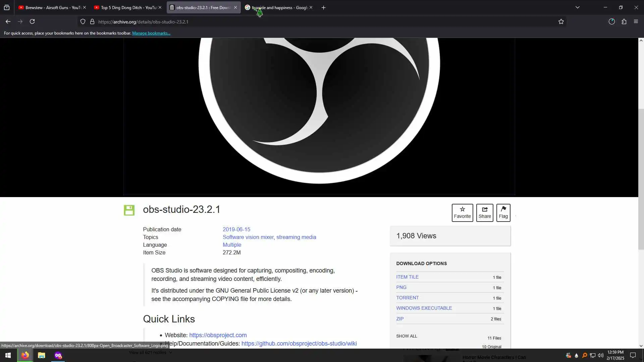
Task: Reload the current page
Action: pyautogui.click(x=32, y=22)
